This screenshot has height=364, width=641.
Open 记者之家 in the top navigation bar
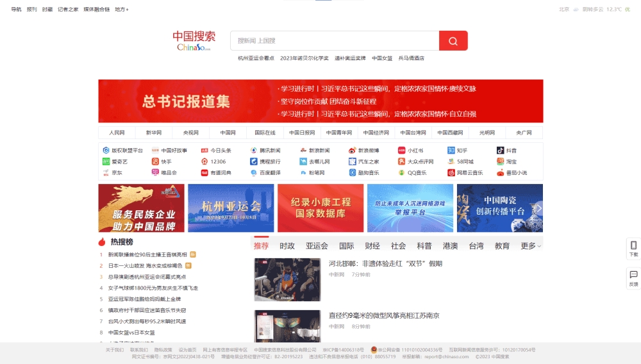pos(68,10)
